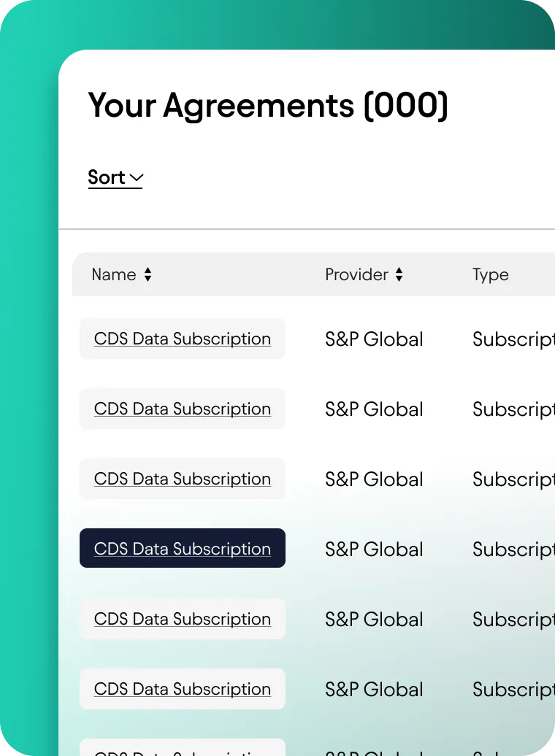Click the Type column header
555x756 pixels.
[x=490, y=275]
